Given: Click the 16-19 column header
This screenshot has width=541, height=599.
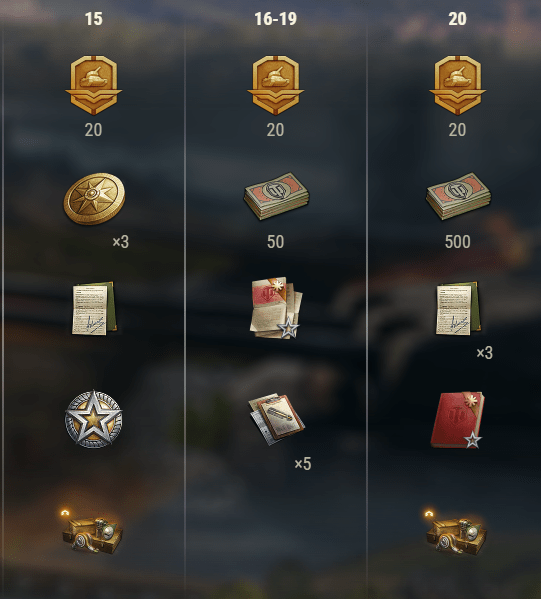Looking at the screenshot, I should pos(275,19).
